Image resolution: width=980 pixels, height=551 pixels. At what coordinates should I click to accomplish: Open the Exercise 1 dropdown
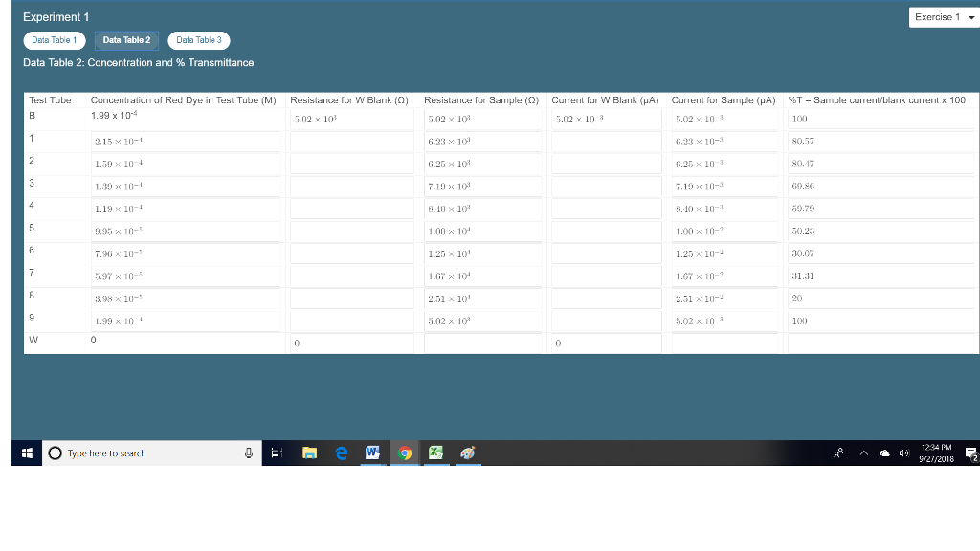943,16
